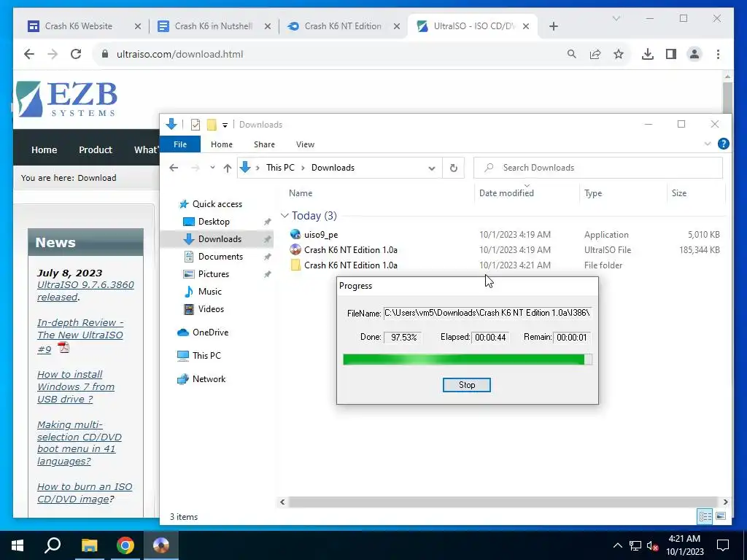Select Network in navigation pane
Screen dimensions: 747x560
[209, 379]
